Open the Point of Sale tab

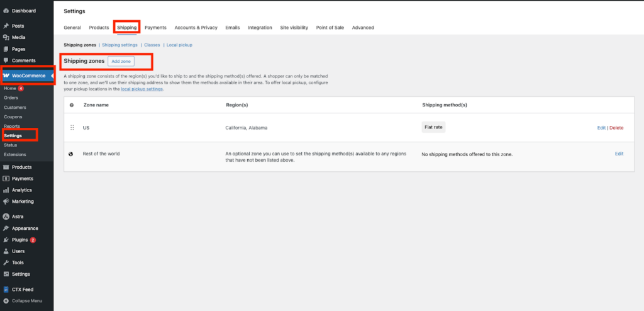(x=330, y=28)
